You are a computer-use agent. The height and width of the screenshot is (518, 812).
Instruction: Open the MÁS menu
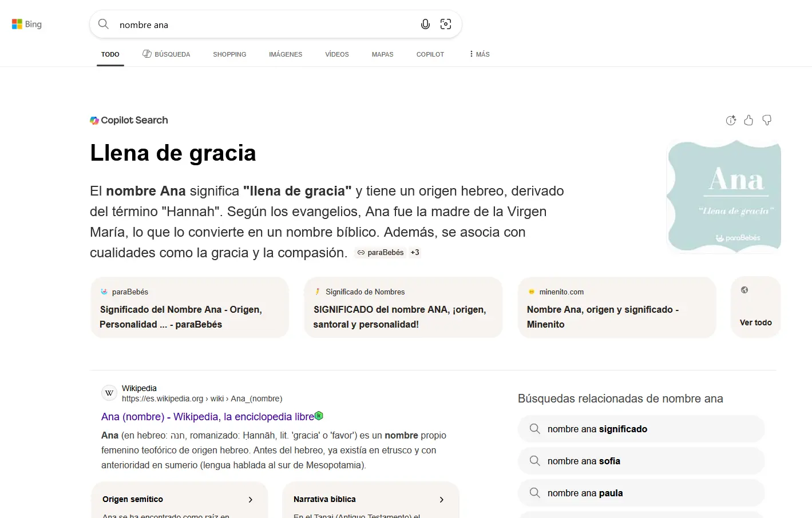[478, 54]
